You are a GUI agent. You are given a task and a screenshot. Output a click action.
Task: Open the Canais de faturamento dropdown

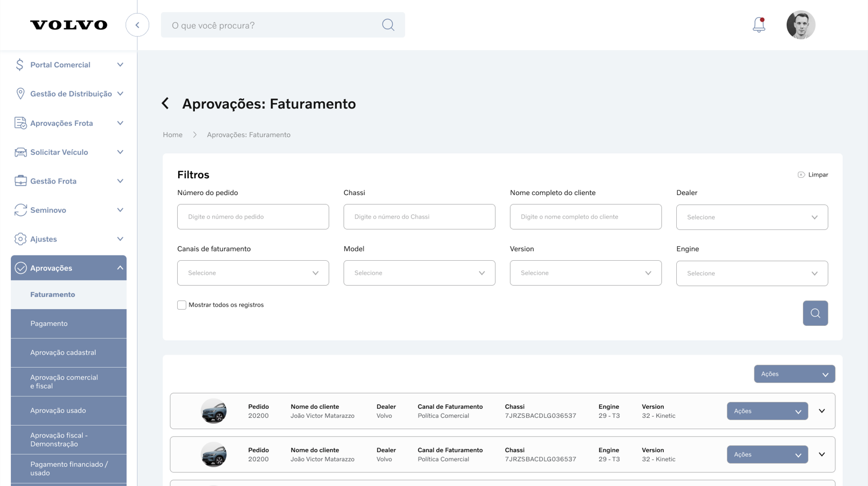click(253, 273)
